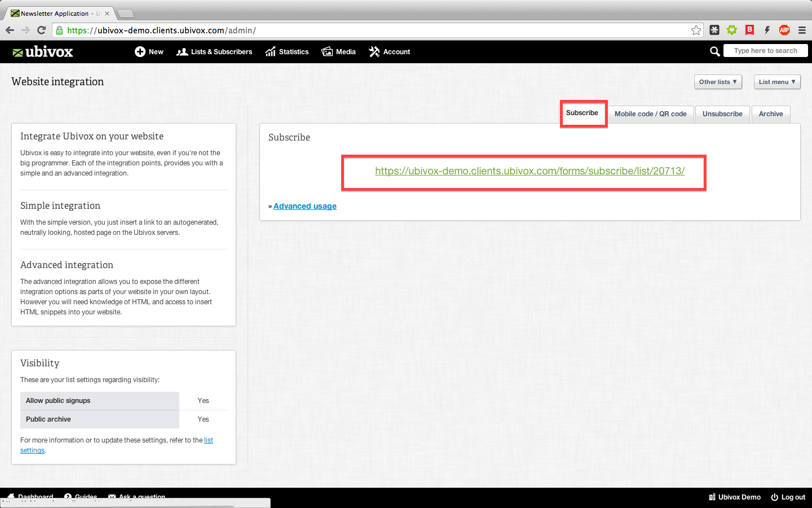Viewport: 812px width, 508px height.
Task: Open the Media menu
Action: pyautogui.click(x=338, y=52)
